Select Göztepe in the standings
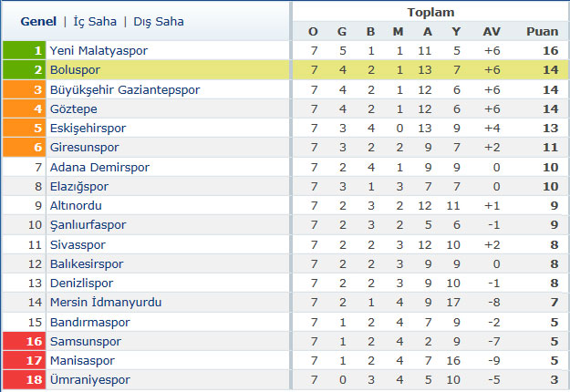This screenshot has width=570, height=392. [74, 109]
